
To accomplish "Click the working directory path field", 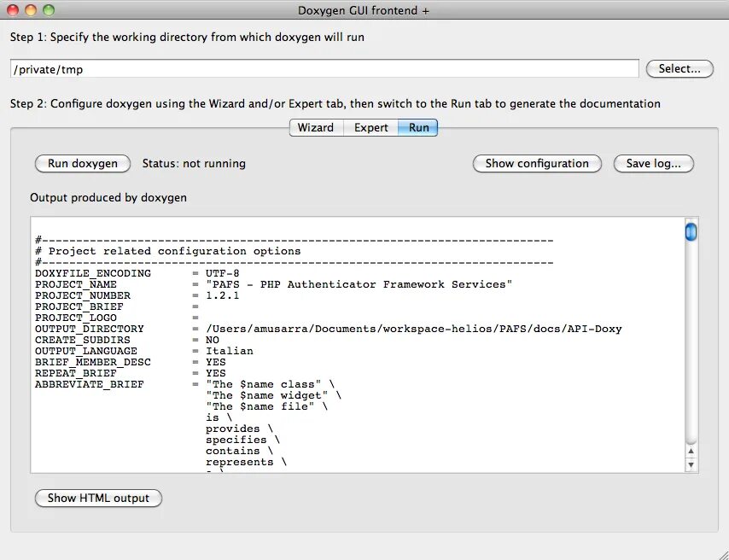I will pyautogui.click(x=324, y=69).
